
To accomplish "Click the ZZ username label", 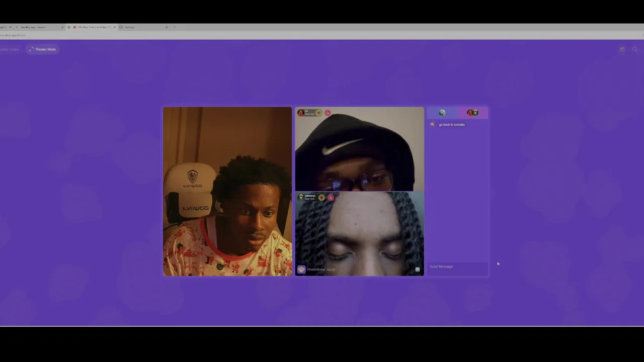I will tap(306, 111).
